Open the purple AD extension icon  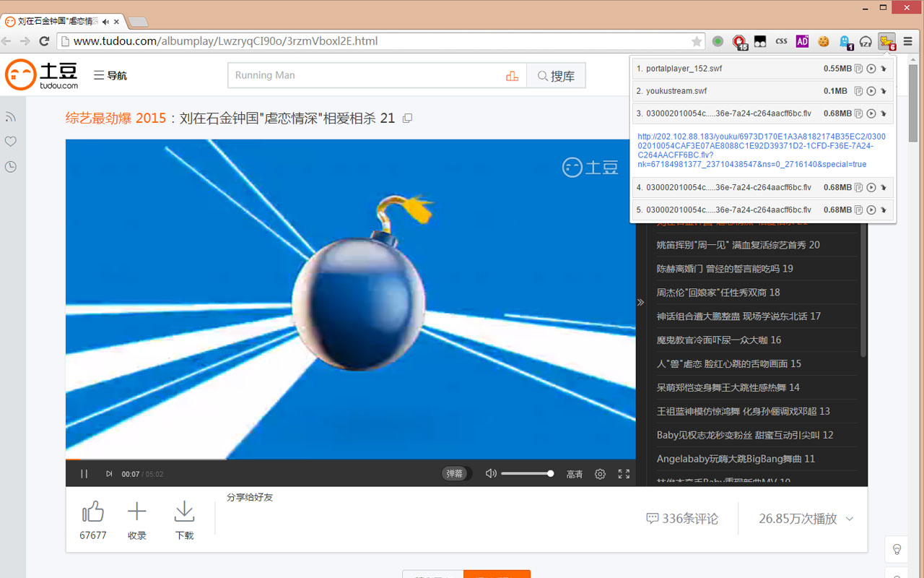[x=802, y=41]
